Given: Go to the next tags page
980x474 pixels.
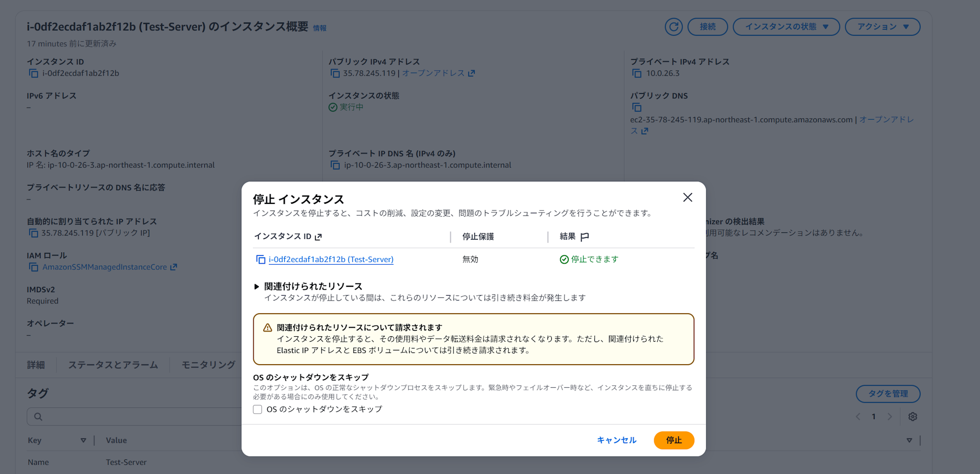Looking at the screenshot, I should point(890,417).
